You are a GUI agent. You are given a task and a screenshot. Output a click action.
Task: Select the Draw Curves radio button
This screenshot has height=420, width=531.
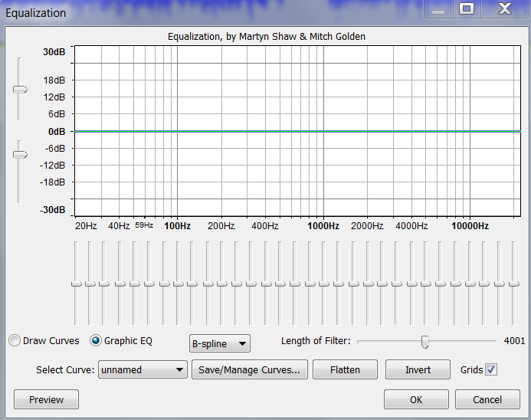click(x=15, y=341)
